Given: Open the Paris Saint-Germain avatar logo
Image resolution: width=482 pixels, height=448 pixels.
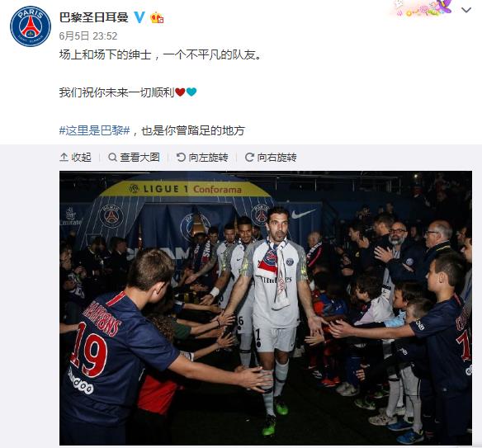Looking at the screenshot, I should [x=30, y=26].
